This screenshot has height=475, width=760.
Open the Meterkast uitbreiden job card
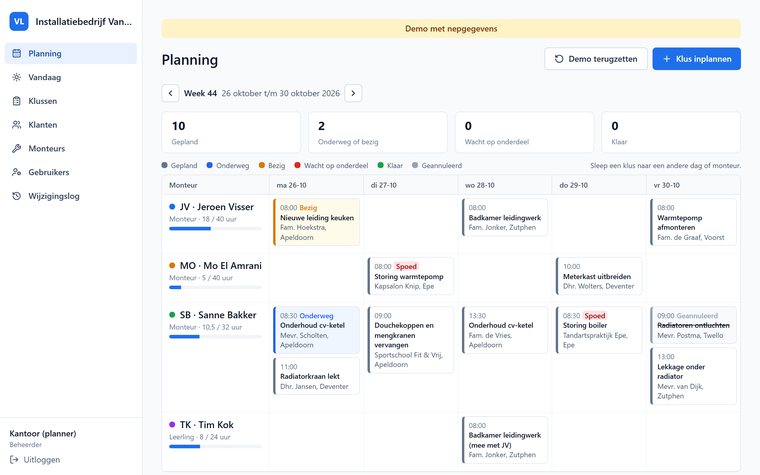point(599,276)
